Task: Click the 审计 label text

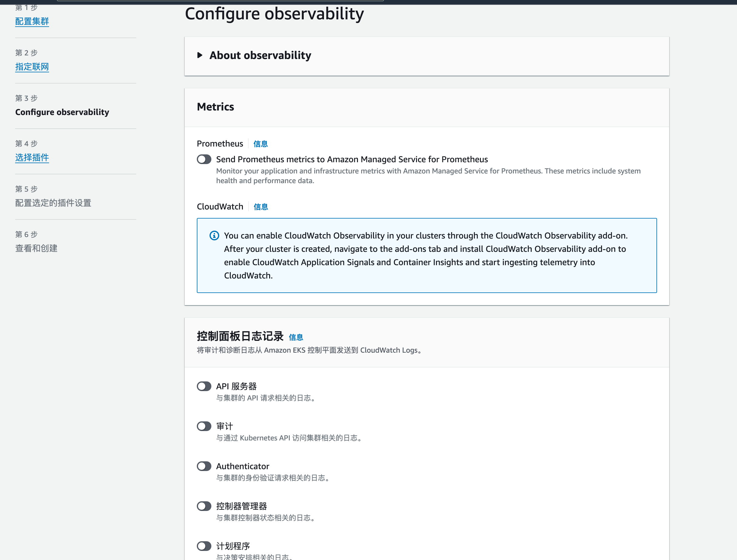Action: click(x=224, y=426)
